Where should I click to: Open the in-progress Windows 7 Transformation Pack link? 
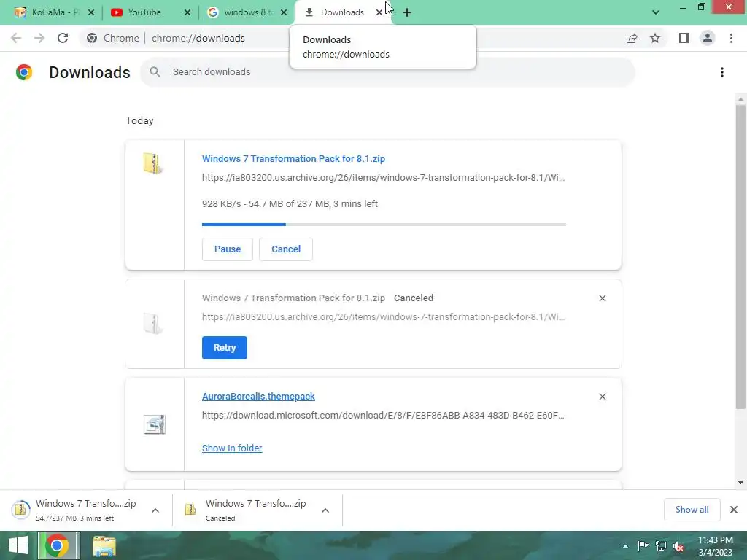coord(293,158)
